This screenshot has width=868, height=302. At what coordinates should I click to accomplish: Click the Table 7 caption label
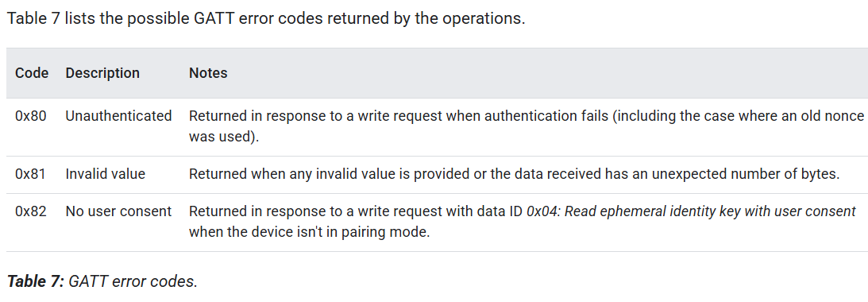coord(36,281)
